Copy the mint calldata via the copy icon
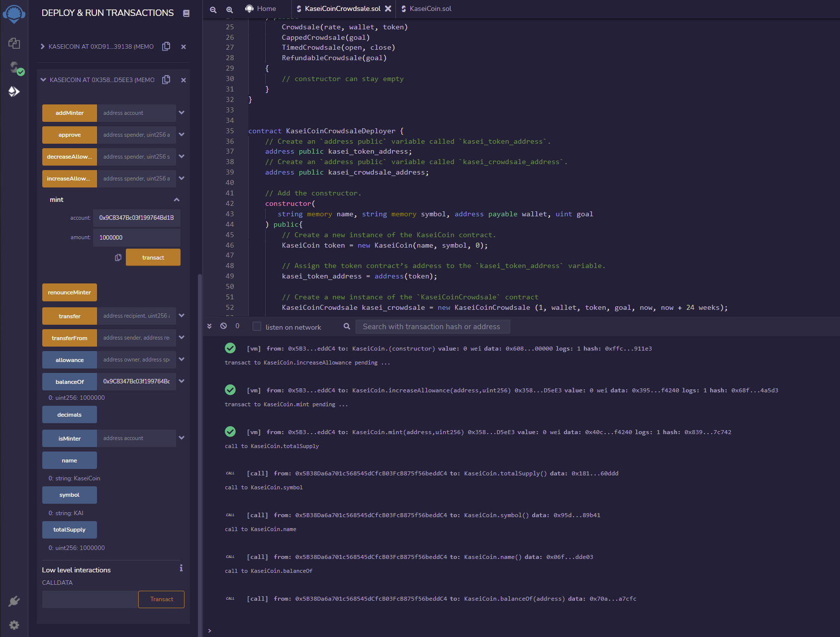Viewport: 840px width, 637px height. (x=118, y=258)
